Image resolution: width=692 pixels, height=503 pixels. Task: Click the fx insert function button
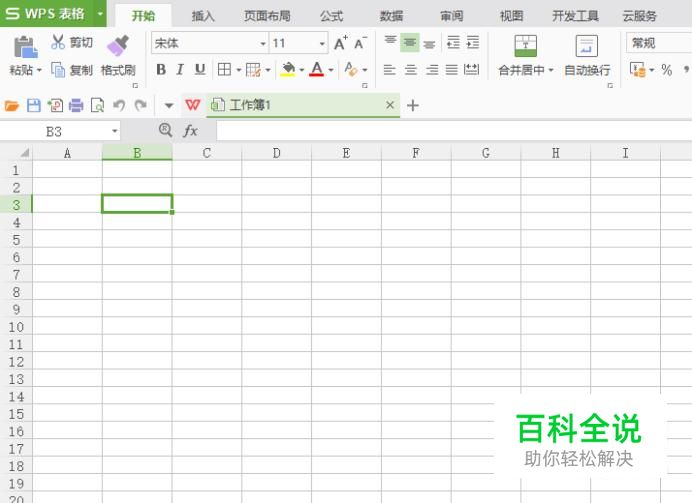(190, 131)
